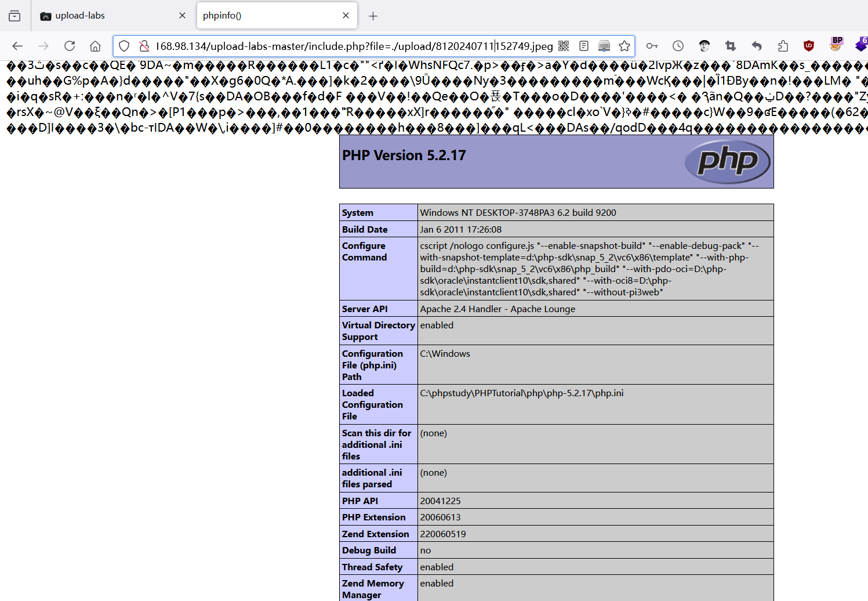
Task: Click 'Loaded Configuration File' label
Action: 372,404
